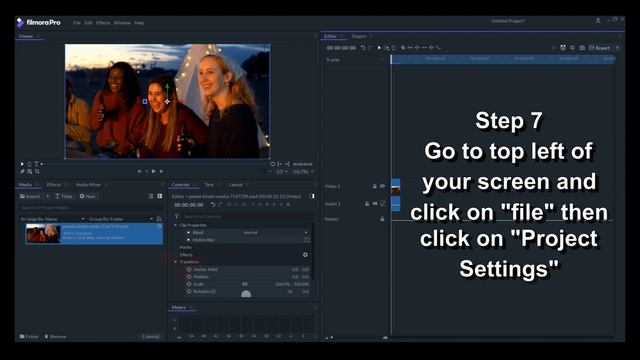The width and height of the screenshot is (640, 360).
Task: Click the New button in Media panel
Action: point(87,196)
